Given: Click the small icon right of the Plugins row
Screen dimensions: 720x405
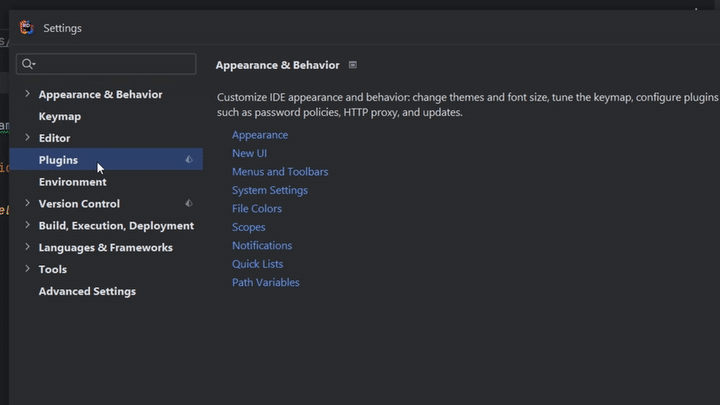Looking at the screenshot, I should (189, 160).
